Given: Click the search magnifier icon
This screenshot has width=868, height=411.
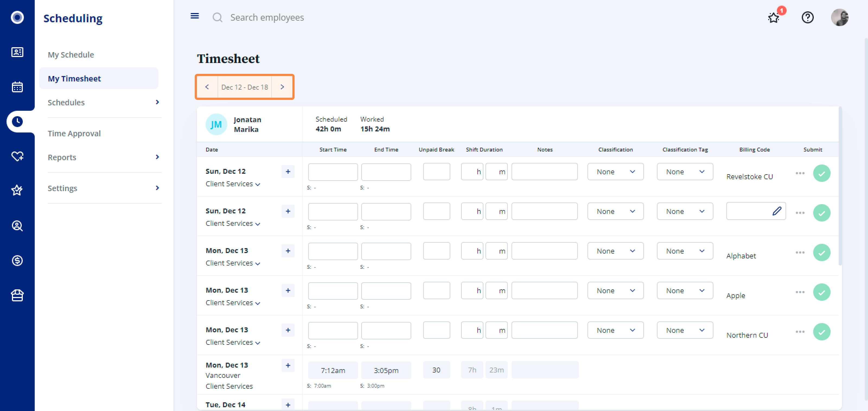Looking at the screenshot, I should (217, 17).
